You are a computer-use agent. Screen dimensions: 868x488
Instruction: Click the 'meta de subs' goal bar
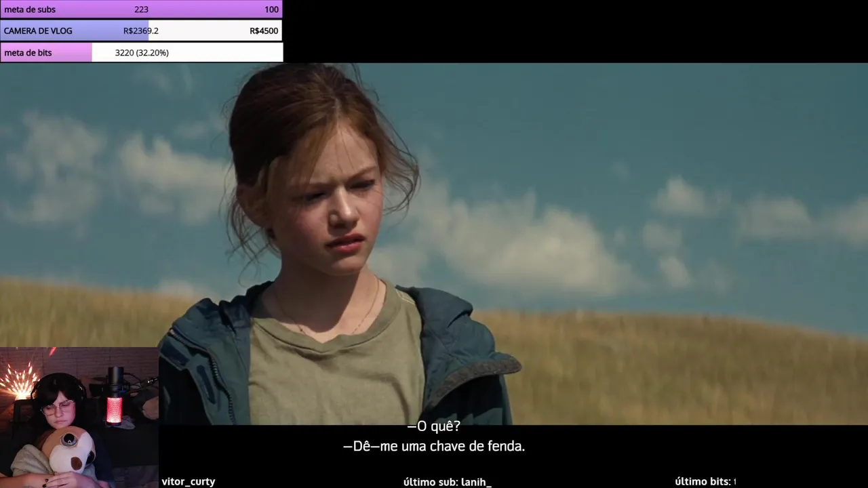[141, 9]
